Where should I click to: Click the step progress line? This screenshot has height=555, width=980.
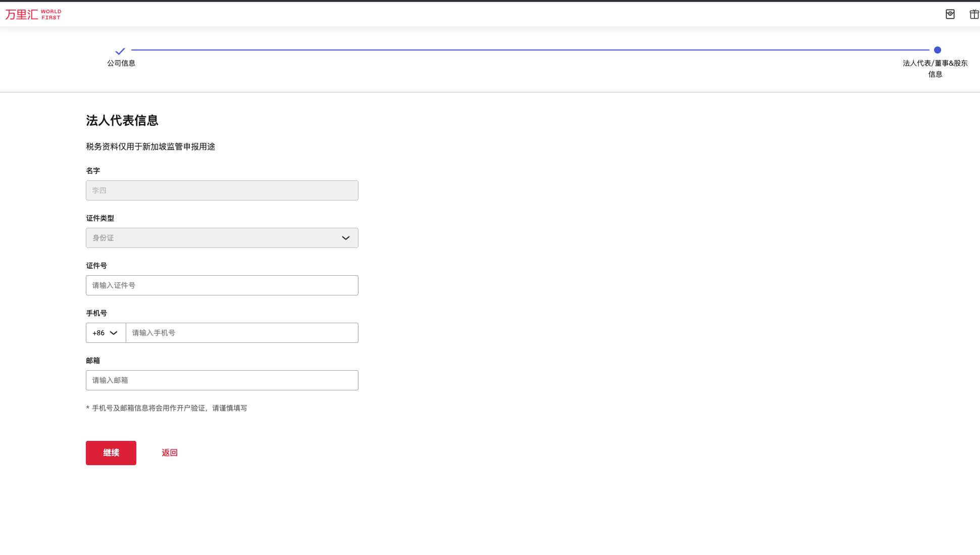pyautogui.click(x=530, y=50)
